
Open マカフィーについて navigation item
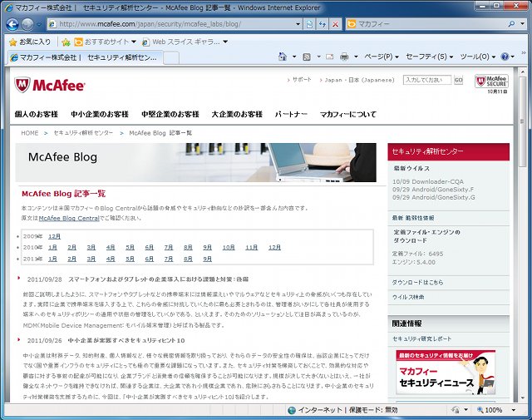[348, 115]
